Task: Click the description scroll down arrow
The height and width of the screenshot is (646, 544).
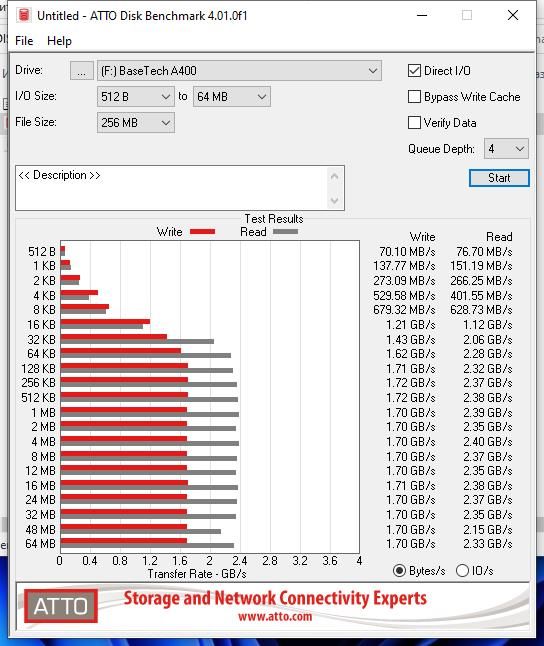Action: pos(334,200)
